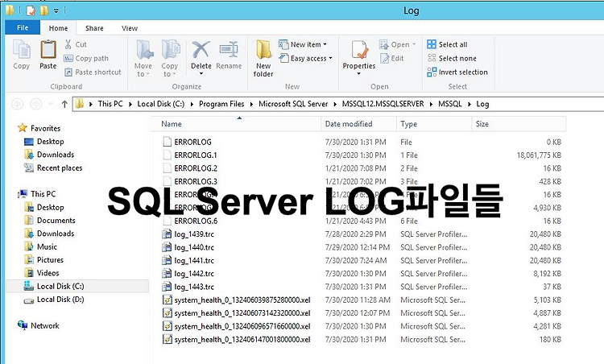Click Select all
This screenshot has height=364, width=604.
[x=447, y=44]
